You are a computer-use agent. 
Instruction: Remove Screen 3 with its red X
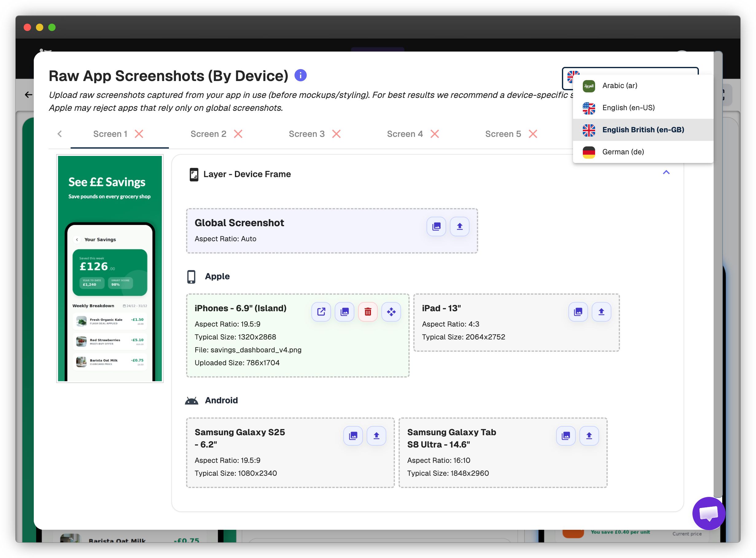[336, 134]
